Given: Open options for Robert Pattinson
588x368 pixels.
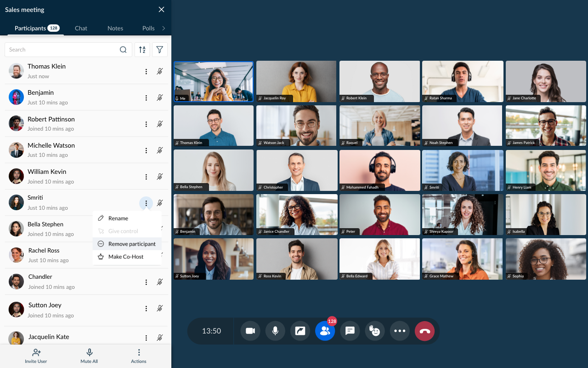Looking at the screenshot, I should click(x=146, y=124).
